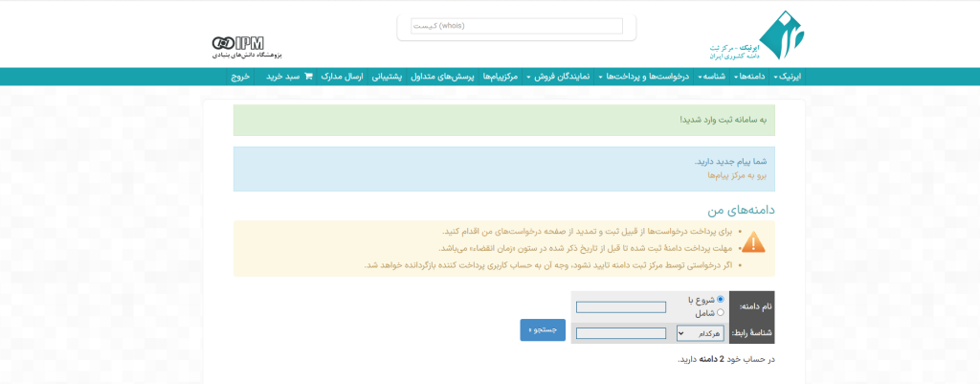Expand the "نمایندگان فروش" menu

pos(559,77)
